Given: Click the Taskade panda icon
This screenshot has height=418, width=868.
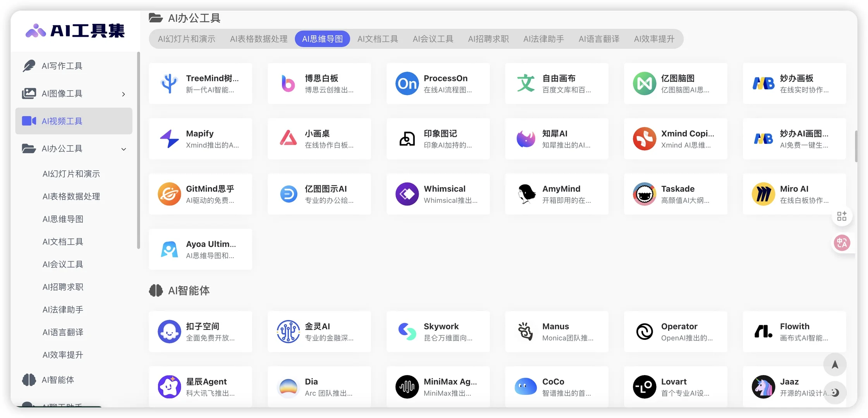Looking at the screenshot, I should click(x=644, y=194).
